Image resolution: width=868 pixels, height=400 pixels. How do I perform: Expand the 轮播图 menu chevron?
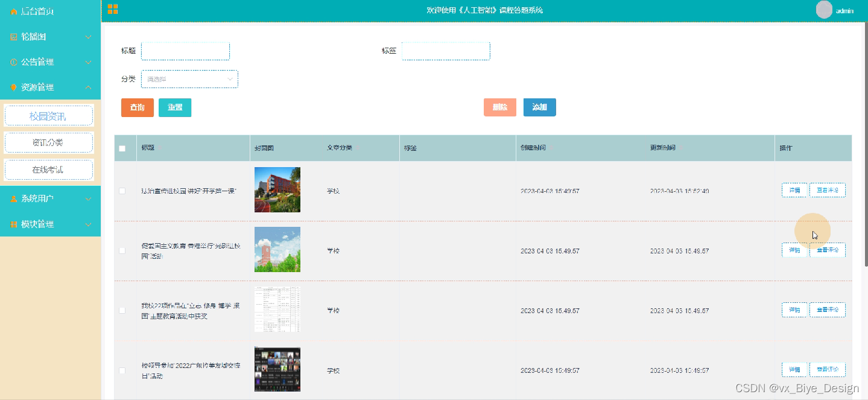point(89,37)
